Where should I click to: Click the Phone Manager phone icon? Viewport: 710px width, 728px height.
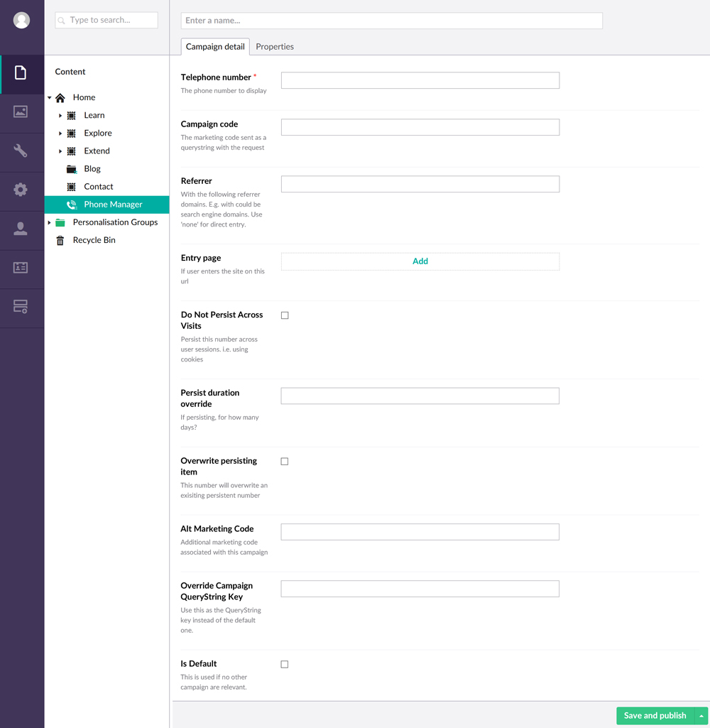pyautogui.click(x=72, y=205)
